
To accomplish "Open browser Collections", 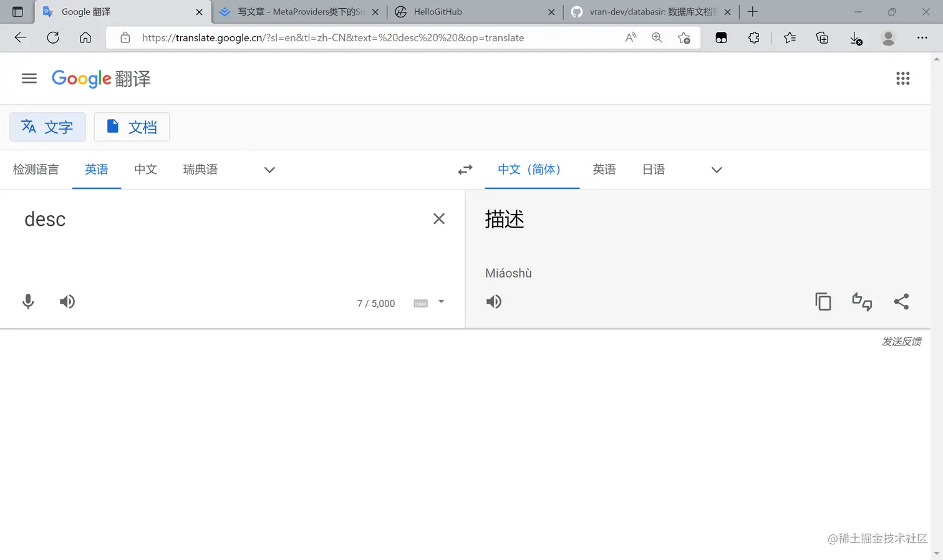I will [x=823, y=37].
